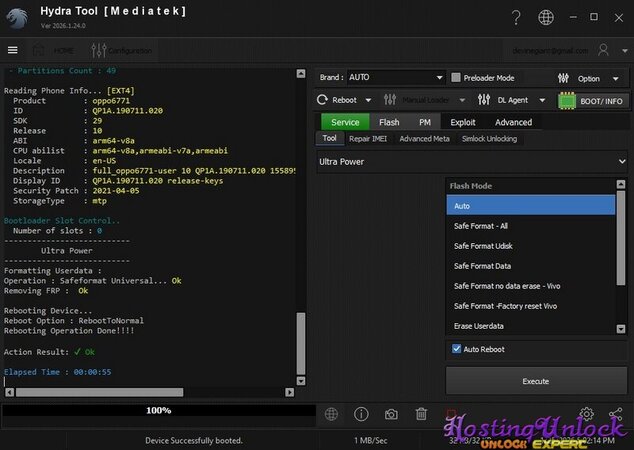Click the help question mark icon
Screen dimensions: 634x450
tap(516, 18)
